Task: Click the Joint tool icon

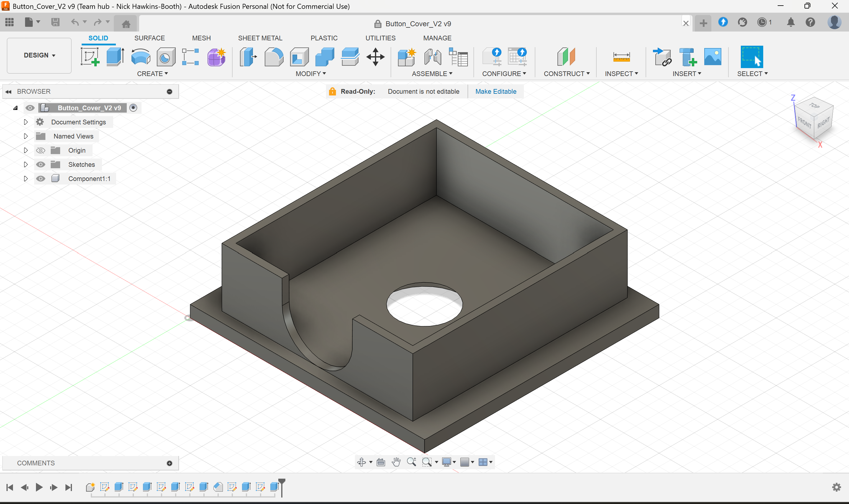Action: pos(433,57)
